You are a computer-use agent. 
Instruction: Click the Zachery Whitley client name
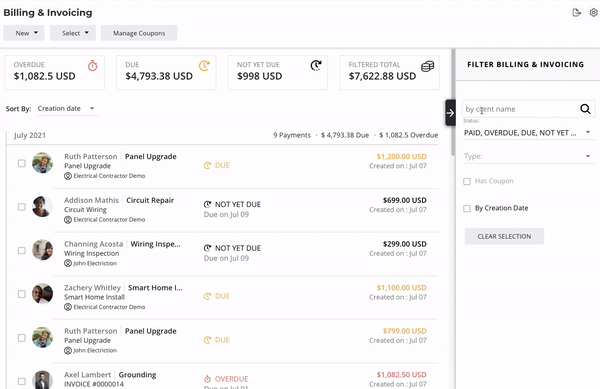pyautogui.click(x=92, y=287)
